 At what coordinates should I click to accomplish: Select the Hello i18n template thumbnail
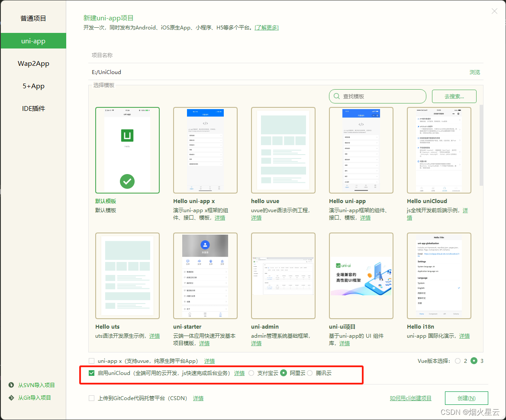tap(439, 276)
